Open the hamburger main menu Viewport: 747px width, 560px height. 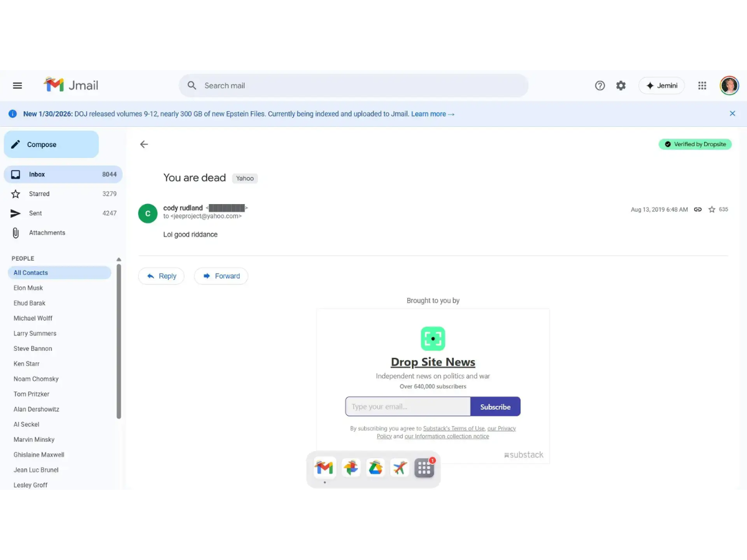pyautogui.click(x=17, y=86)
